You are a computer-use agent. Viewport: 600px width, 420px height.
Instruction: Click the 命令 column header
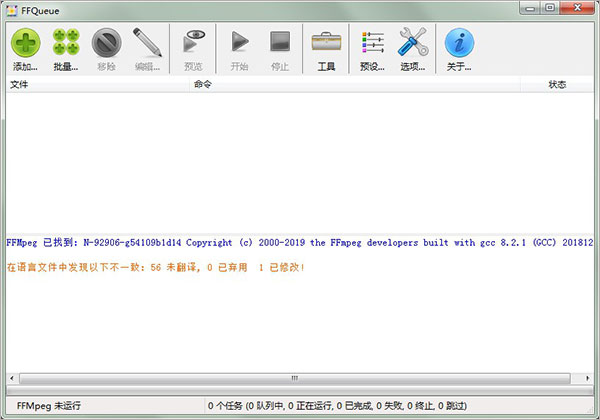pos(355,85)
